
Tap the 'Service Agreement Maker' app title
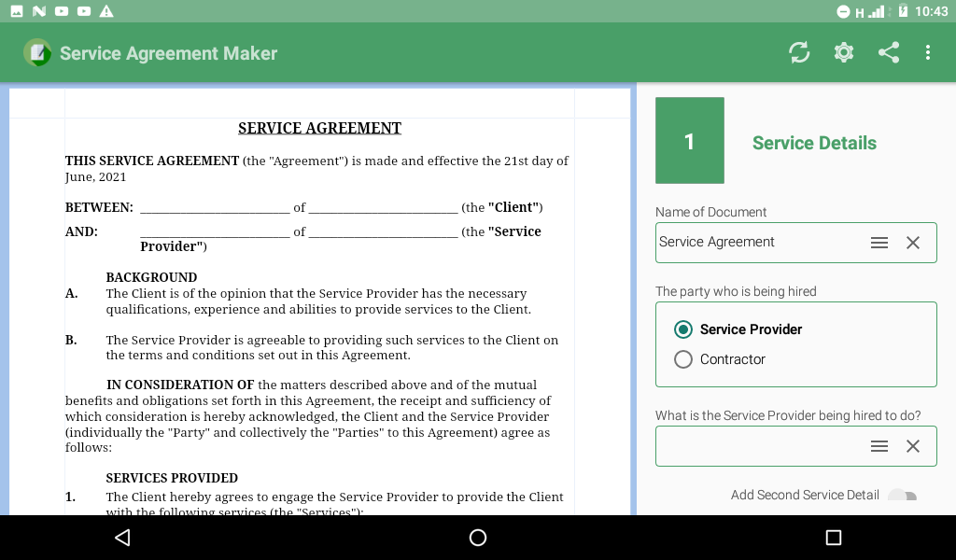(x=168, y=53)
